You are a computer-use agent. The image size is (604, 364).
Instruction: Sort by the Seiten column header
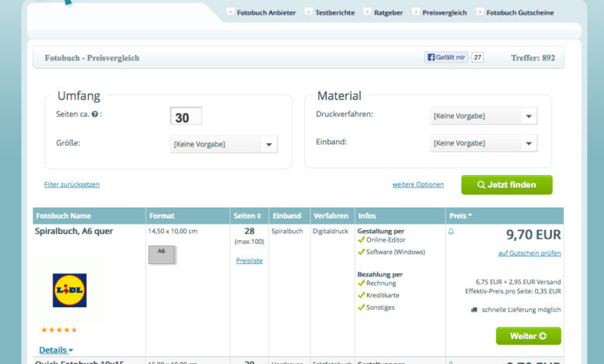[x=247, y=216]
